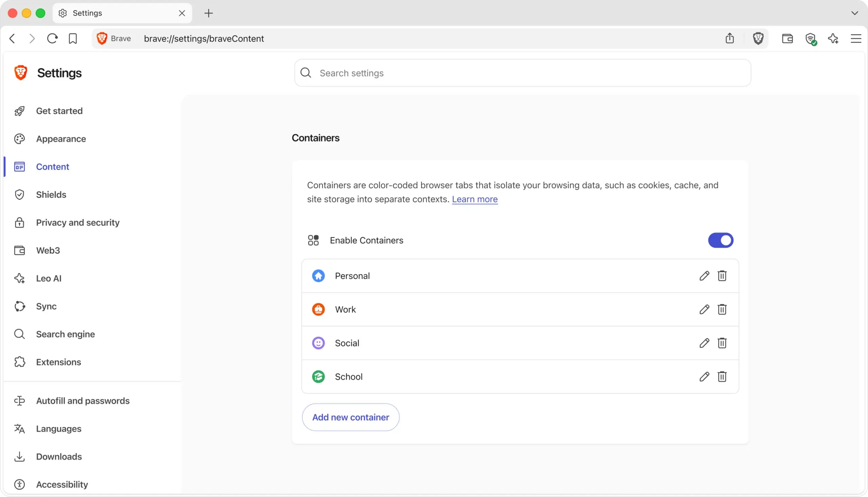Open Accessibility settings section
This screenshot has width=868, height=497.
[62, 485]
